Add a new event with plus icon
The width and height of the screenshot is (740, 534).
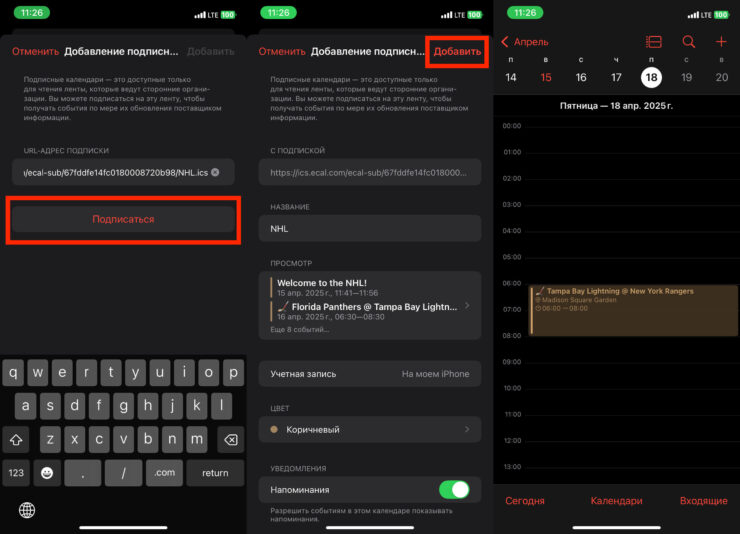(x=721, y=42)
